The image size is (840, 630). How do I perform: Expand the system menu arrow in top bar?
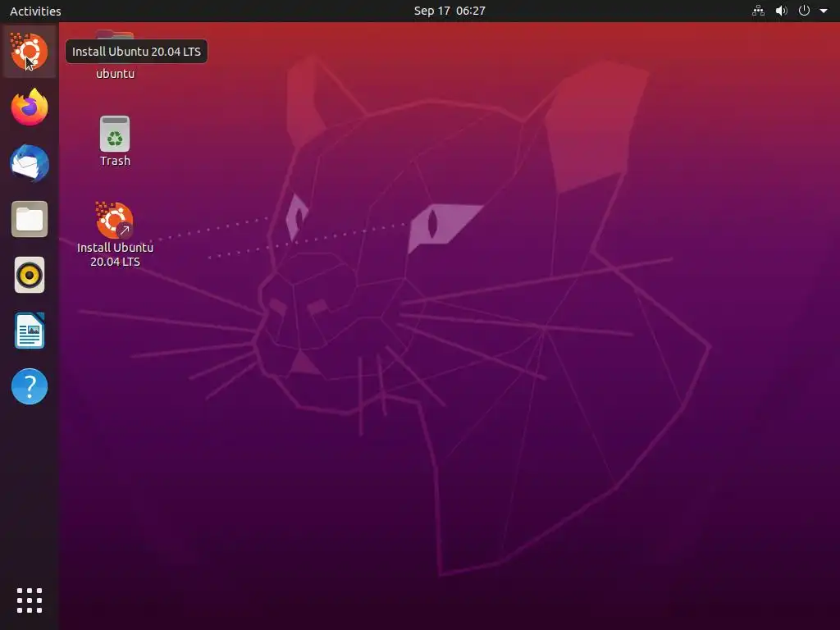tap(824, 11)
